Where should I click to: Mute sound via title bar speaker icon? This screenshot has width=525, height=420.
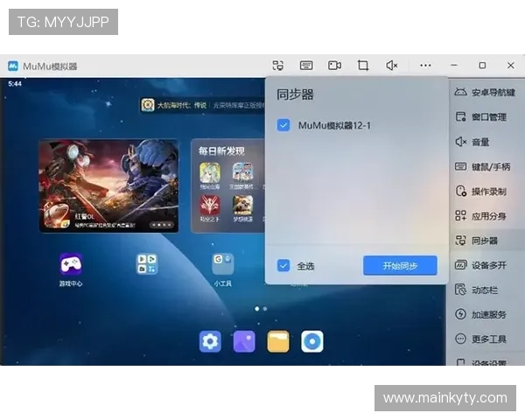coord(392,66)
